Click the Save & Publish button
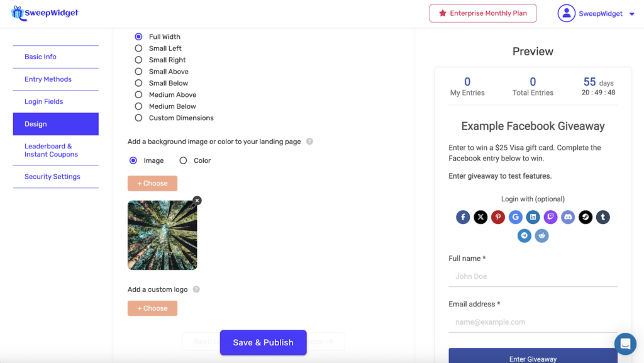 (x=263, y=342)
